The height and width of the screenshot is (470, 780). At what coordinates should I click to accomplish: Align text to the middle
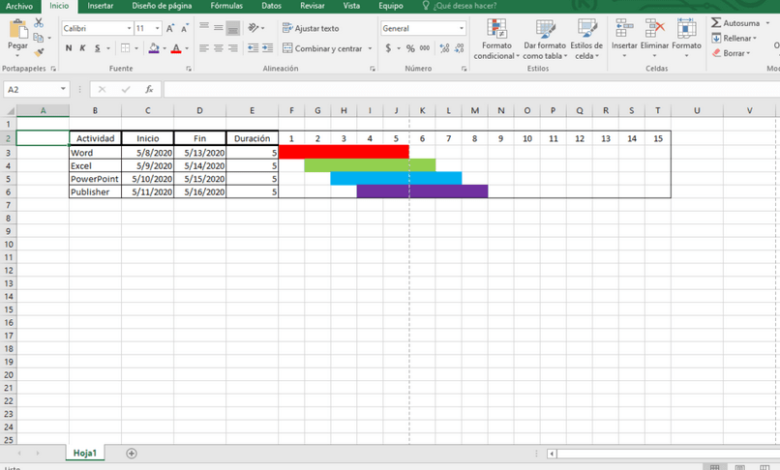218,27
